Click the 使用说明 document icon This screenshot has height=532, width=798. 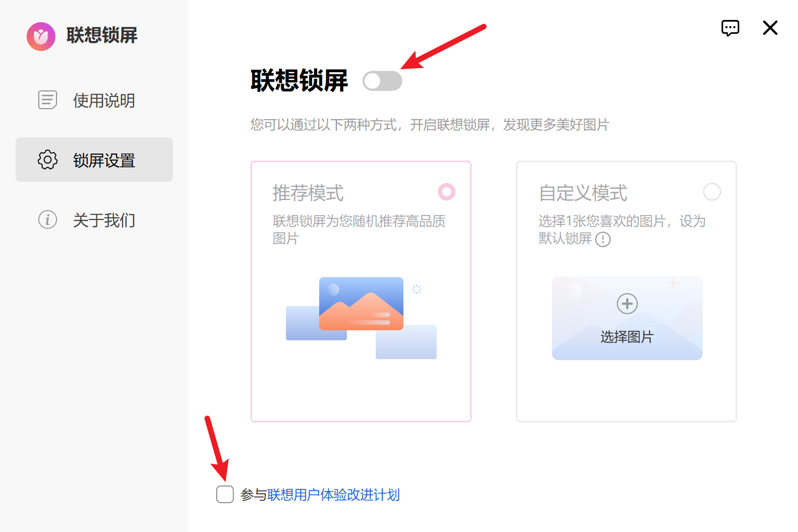coord(48,100)
